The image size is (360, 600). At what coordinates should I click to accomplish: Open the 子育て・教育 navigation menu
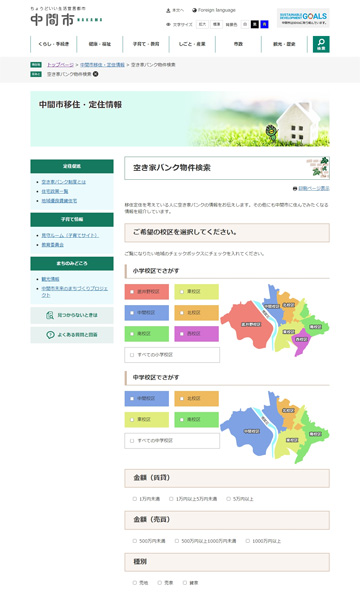pyautogui.click(x=146, y=44)
